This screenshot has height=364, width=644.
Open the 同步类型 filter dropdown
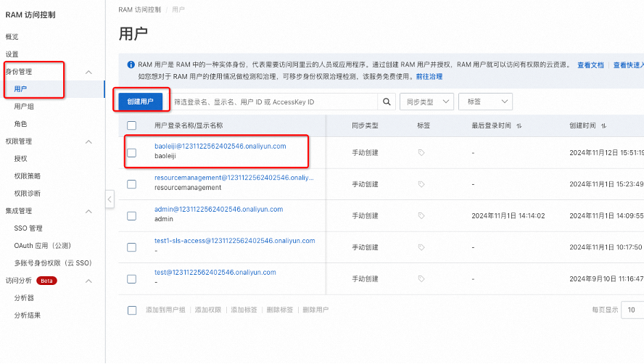(426, 102)
